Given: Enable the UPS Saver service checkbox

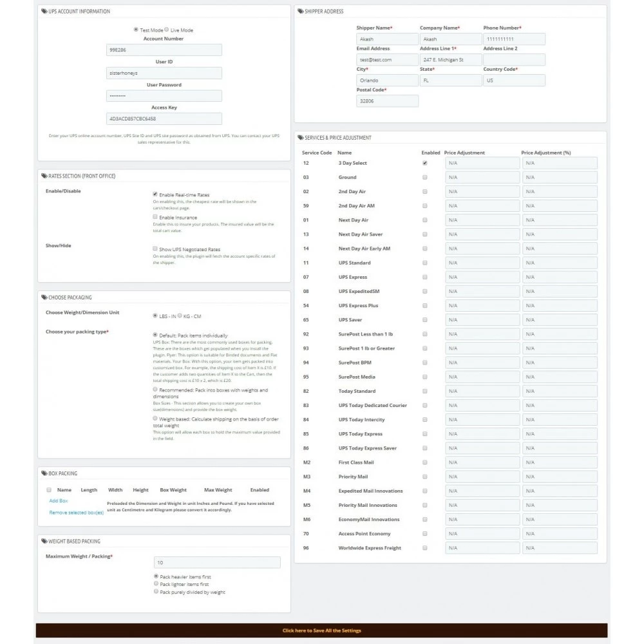Looking at the screenshot, I should pyautogui.click(x=424, y=320).
